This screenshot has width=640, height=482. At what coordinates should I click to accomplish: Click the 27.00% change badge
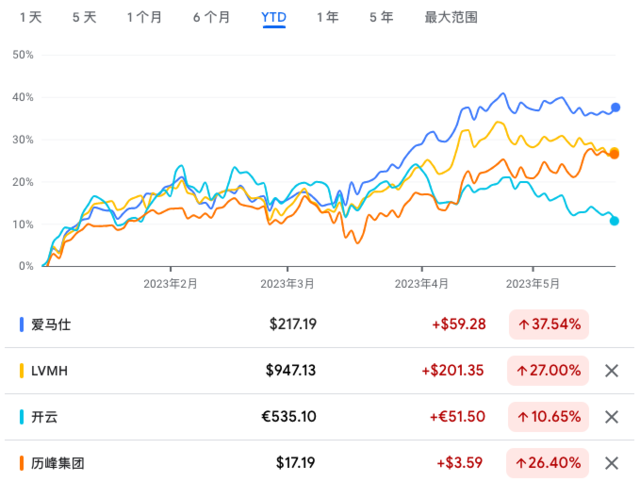point(548,371)
